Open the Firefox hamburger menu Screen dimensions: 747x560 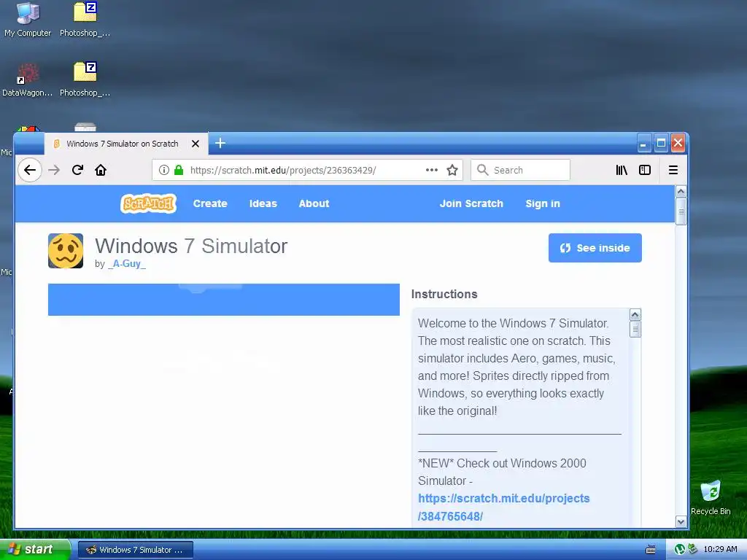pos(673,170)
